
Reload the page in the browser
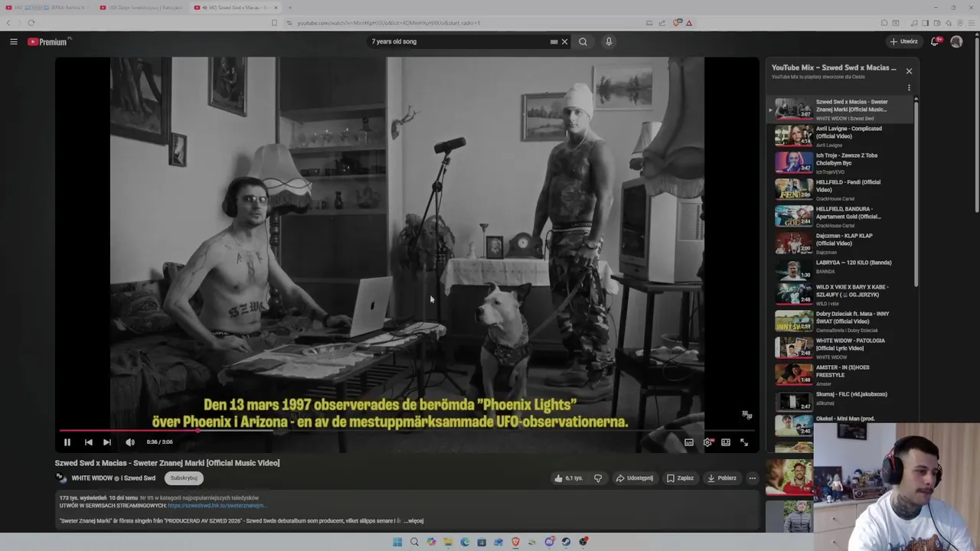(31, 23)
